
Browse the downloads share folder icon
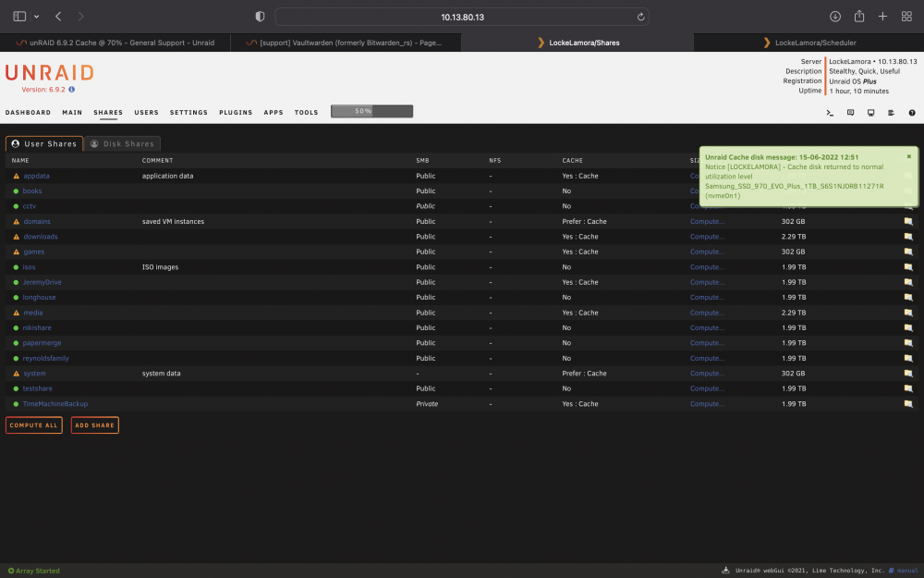[908, 237]
